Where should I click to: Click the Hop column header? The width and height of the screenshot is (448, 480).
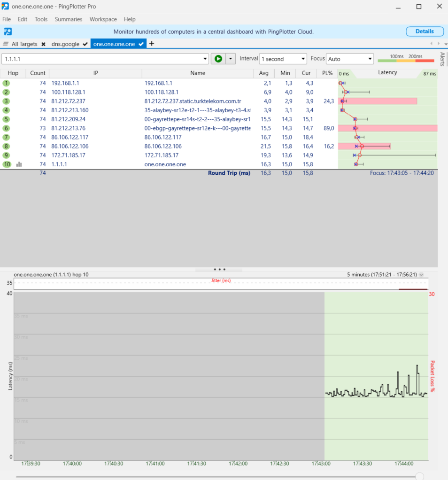coord(13,73)
